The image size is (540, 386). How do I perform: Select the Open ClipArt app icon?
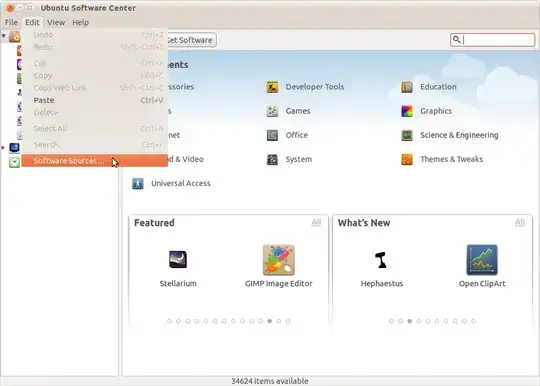[x=482, y=260]
